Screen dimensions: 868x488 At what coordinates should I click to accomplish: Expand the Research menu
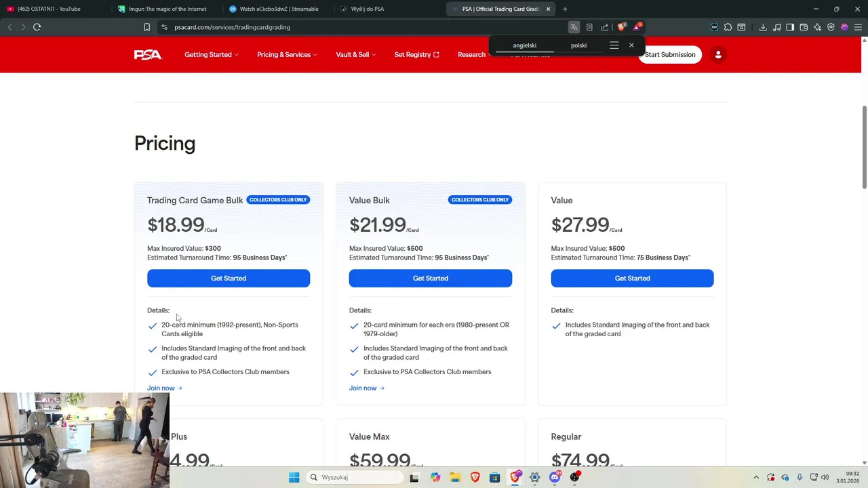click(x=474, y=55)
